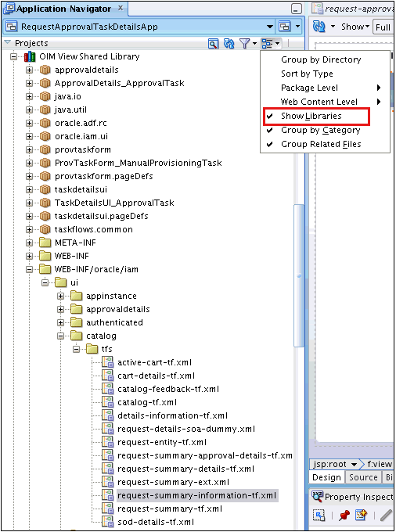Expand the appinstance folder node
This screenshot has height=532, width=396.
pos(60,296)
